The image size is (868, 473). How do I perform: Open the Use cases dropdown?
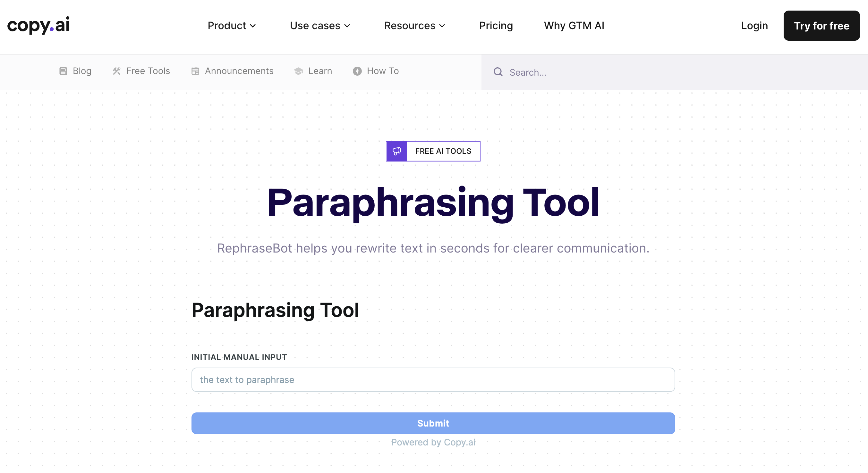[320, 26]
